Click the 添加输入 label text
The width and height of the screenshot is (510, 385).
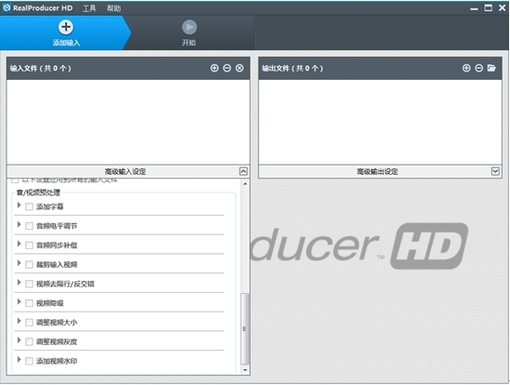coord(66,43)
